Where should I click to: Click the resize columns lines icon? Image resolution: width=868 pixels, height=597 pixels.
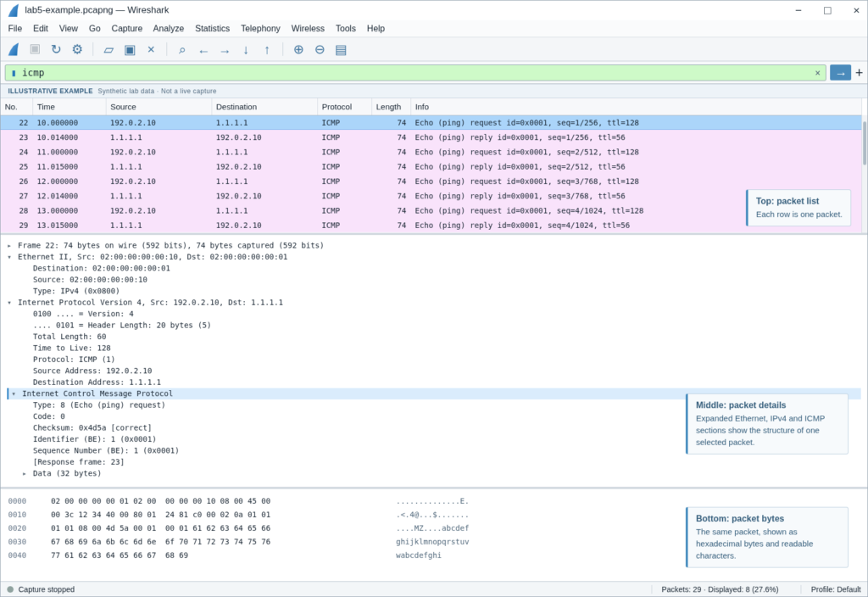pos(341,50)
